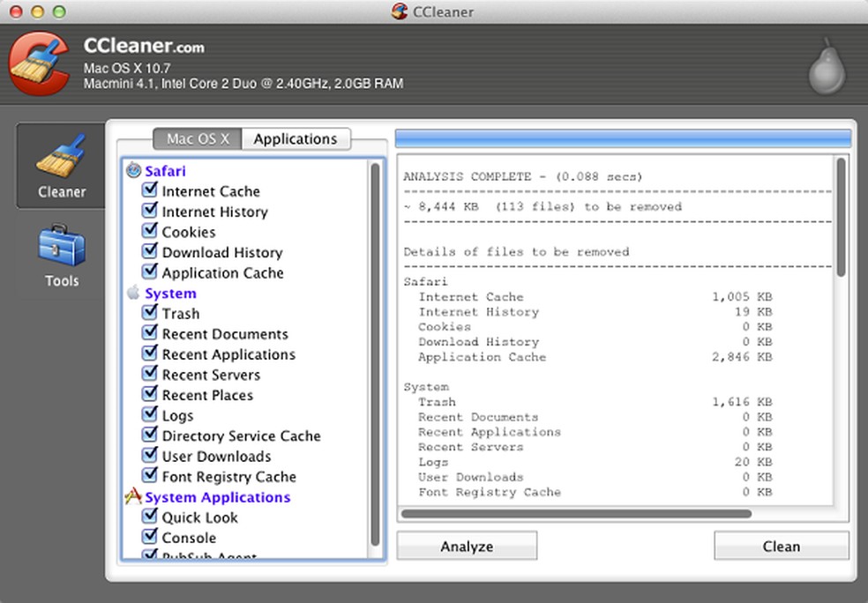Disable the Trash cleaning option
Screen dimensions: 868x603
150,313
